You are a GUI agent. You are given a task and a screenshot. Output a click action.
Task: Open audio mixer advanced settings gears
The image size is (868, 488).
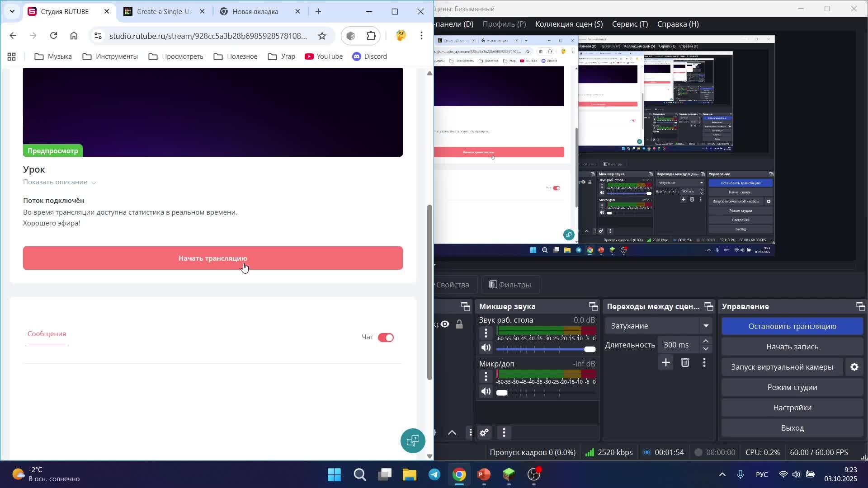coord(484,433)
